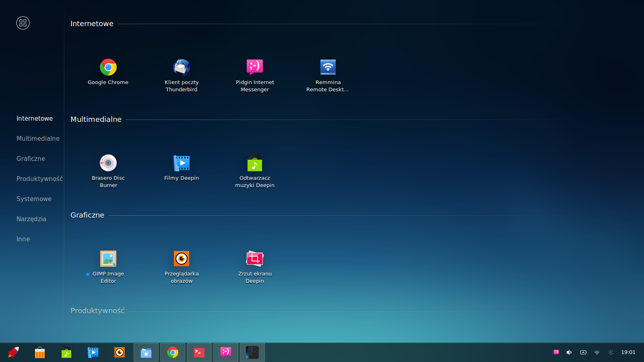Switch launcher view with grid mode icon
Image resolution: width=644 pixels, height=362 pixels.
click(x=23, y=23)
